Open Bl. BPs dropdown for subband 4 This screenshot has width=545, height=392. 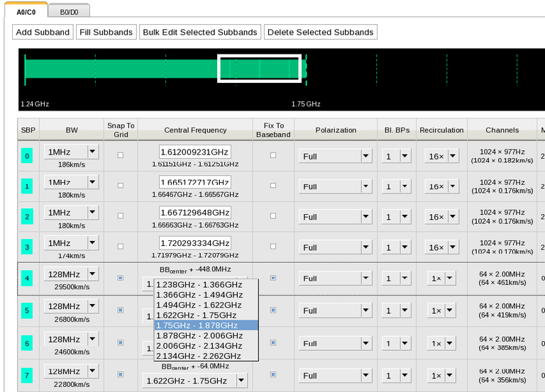point(404,279)
